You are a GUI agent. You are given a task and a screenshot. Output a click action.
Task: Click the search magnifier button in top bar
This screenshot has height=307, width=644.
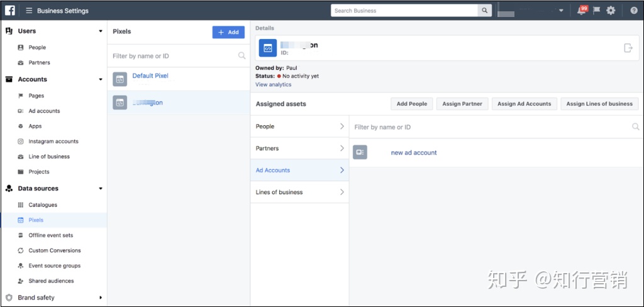click(x=485, y=11)
